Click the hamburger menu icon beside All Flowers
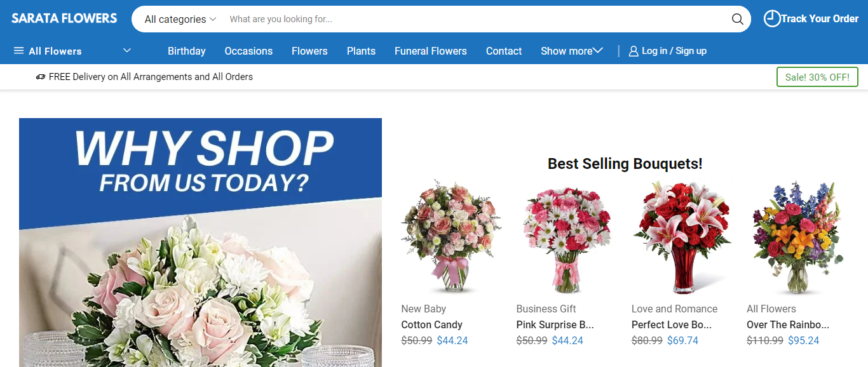This screenshot has height=367, width=868. [19, 51]
